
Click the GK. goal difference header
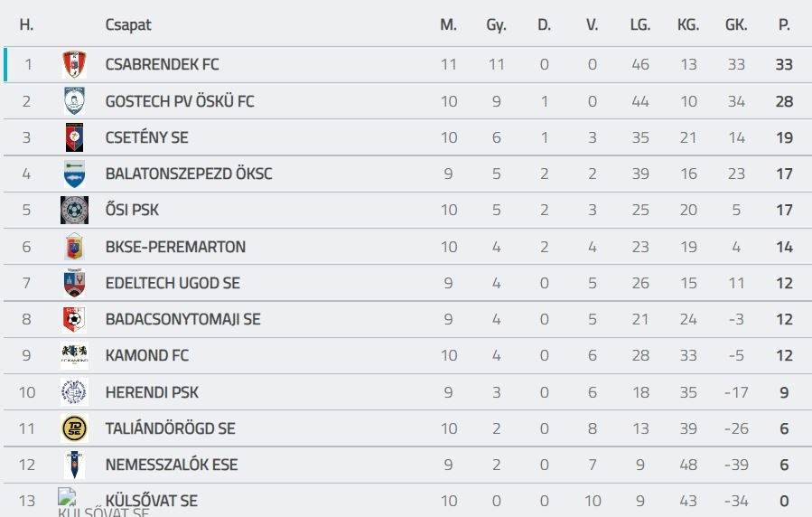click(736, 25)
